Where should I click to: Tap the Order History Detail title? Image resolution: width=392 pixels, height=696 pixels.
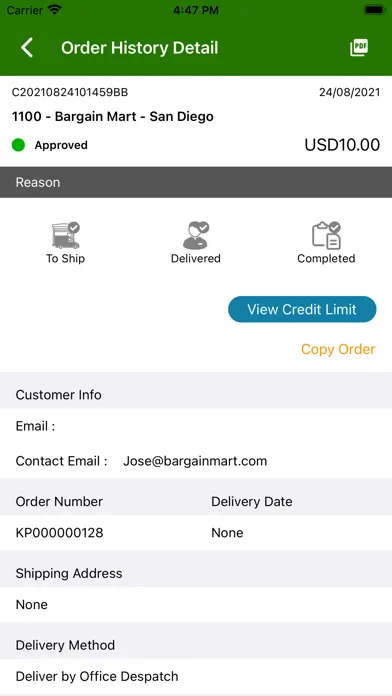point(139,48)
